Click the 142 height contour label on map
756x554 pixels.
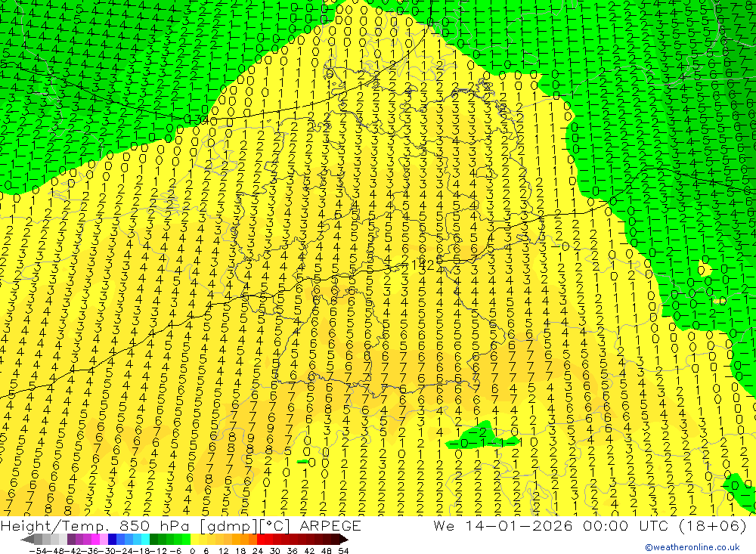[424, 265]
